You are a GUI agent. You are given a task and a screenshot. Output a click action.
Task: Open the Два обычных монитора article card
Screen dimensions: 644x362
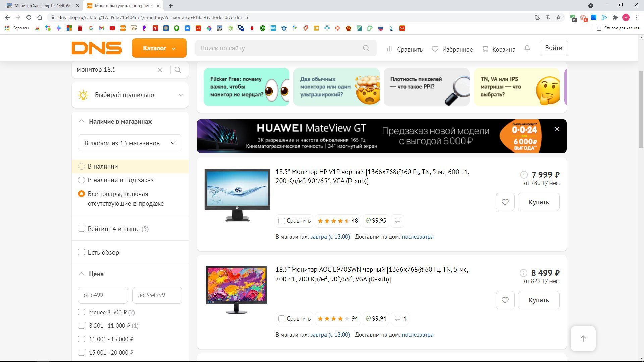pos(336,87)
